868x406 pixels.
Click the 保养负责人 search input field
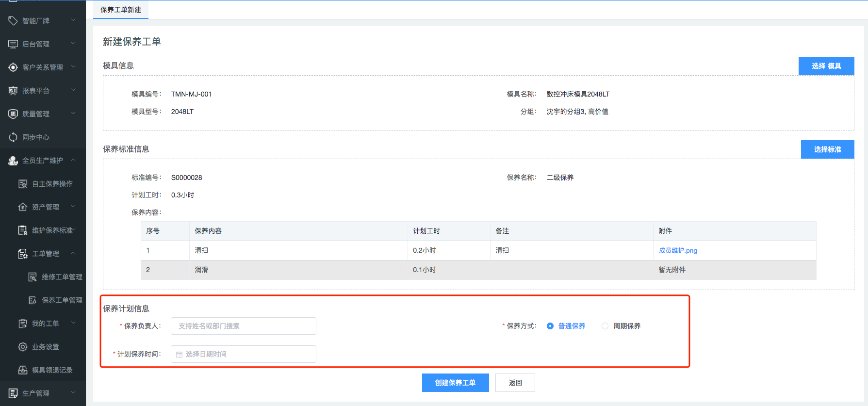(x=244, y=326)
